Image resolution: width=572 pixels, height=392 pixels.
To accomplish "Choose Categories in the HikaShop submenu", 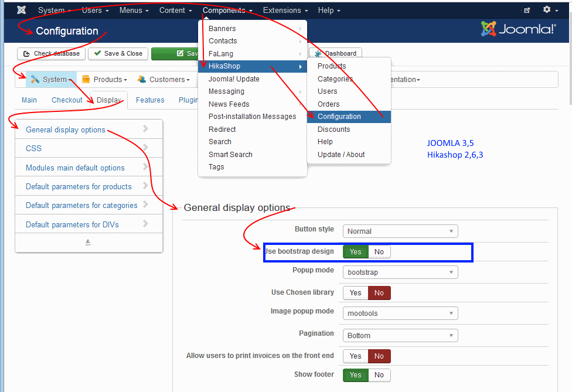I will 349,79.
